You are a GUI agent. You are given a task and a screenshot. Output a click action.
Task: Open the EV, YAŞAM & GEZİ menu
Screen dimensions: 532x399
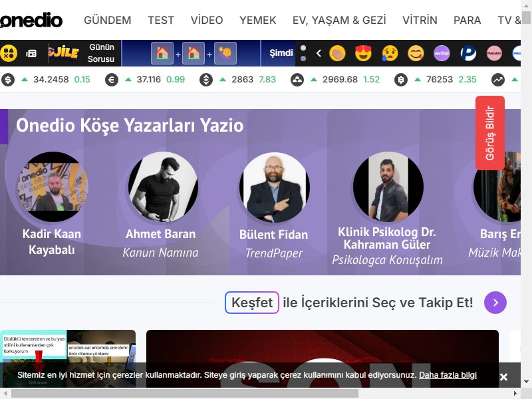[339, 21]
